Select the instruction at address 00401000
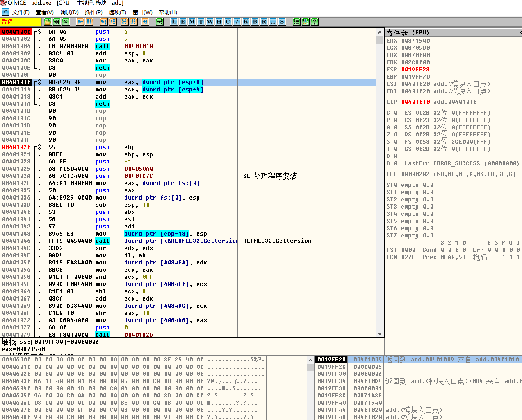This screenshot has width=522, height=420. coord(188,32)
